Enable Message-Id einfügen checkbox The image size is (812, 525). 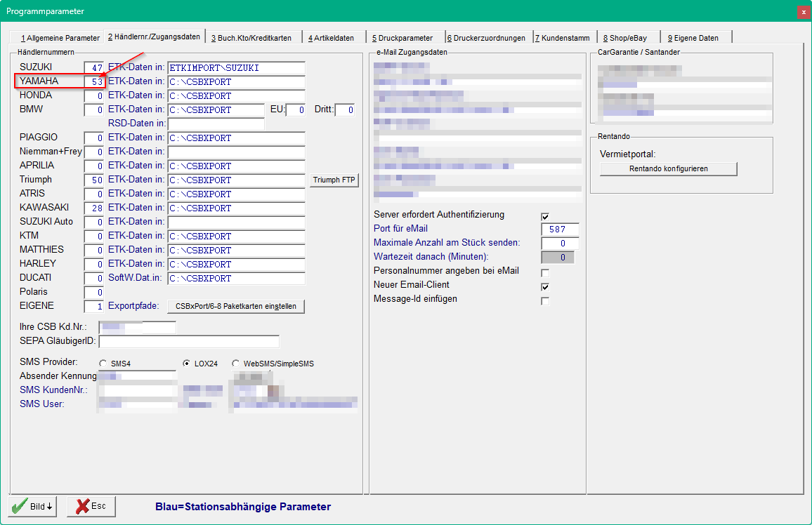pyautogui.click(x=545, y=300)
